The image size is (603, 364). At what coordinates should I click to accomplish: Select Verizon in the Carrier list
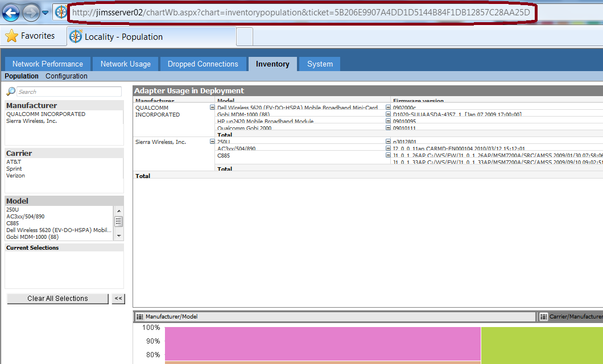point(15,176)
